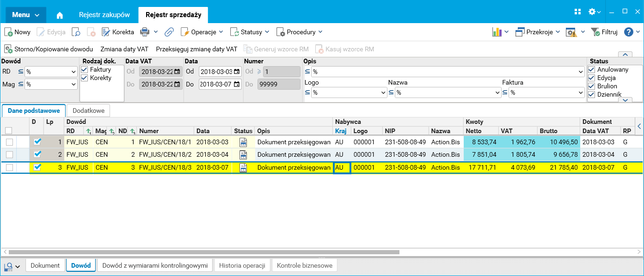Select Brutto cell 10 496,50

(558, 142)
